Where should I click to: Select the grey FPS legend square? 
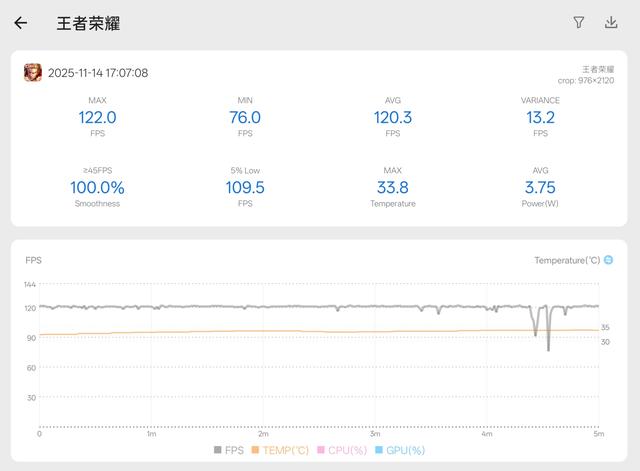pyautogui.click(x=218, y=450)
